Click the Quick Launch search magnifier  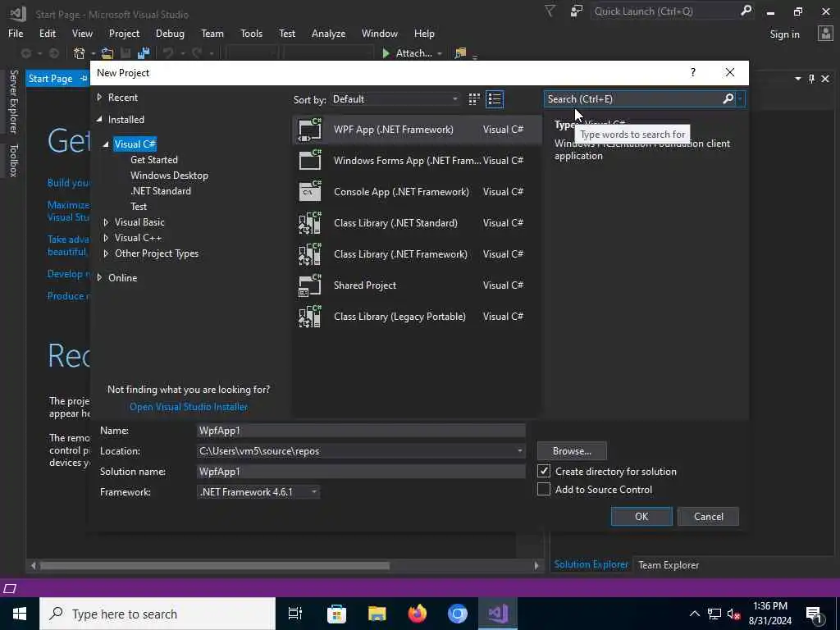coord(746,11)
